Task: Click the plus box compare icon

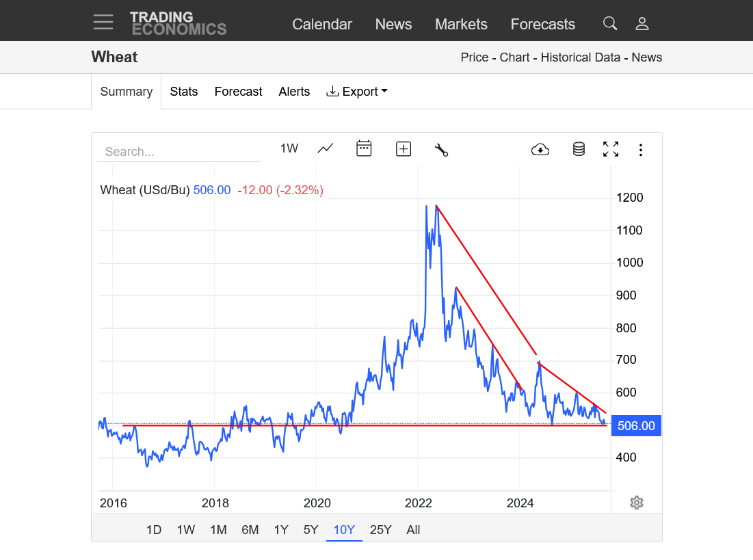Action: (404, 149)
